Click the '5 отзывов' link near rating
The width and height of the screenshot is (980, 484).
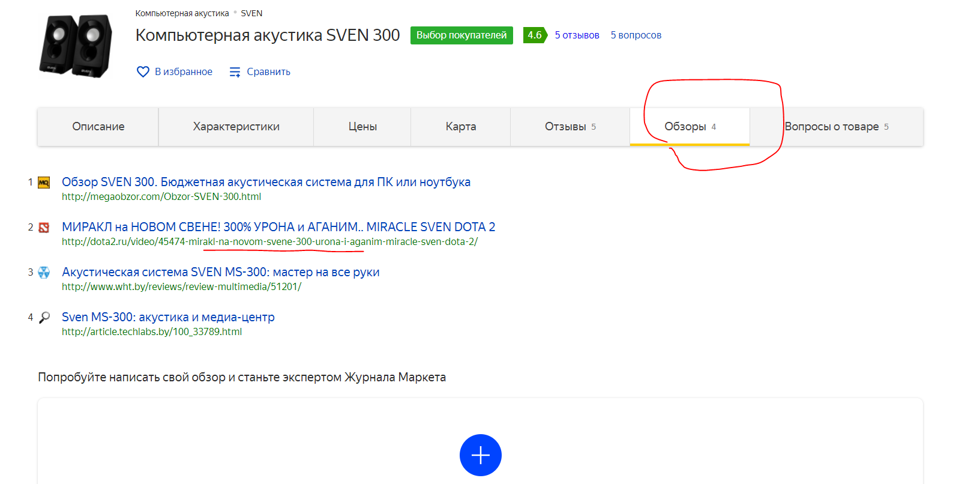click(x=577, y=35)
